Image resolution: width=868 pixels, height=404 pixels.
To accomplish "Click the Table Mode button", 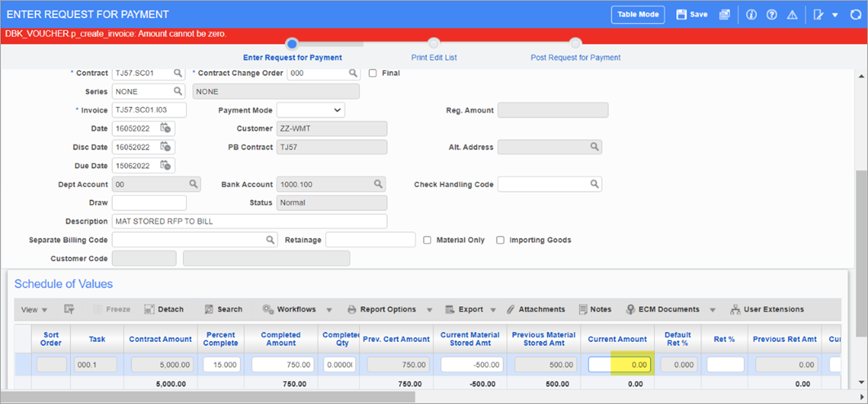I will click(638, 15).
